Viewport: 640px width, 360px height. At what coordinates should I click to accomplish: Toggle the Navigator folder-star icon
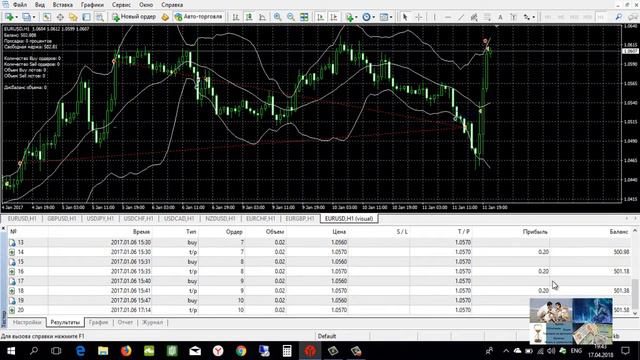(73, 17)
